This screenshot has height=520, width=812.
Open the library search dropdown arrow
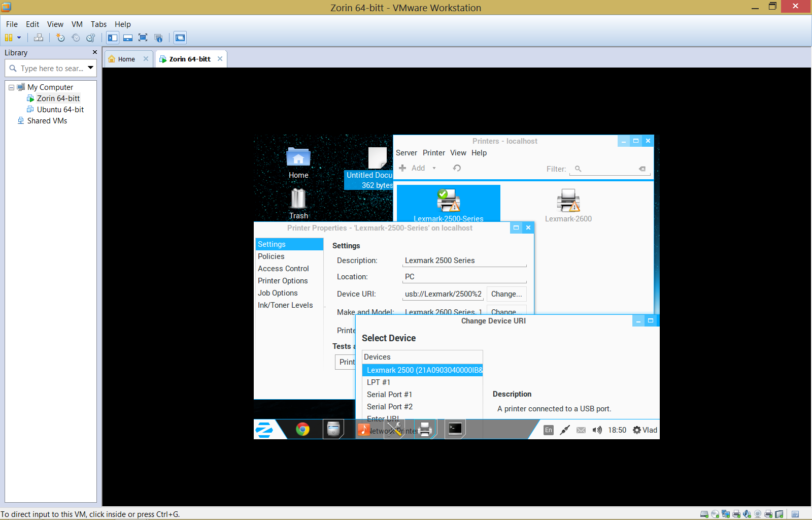coord(90,68)
